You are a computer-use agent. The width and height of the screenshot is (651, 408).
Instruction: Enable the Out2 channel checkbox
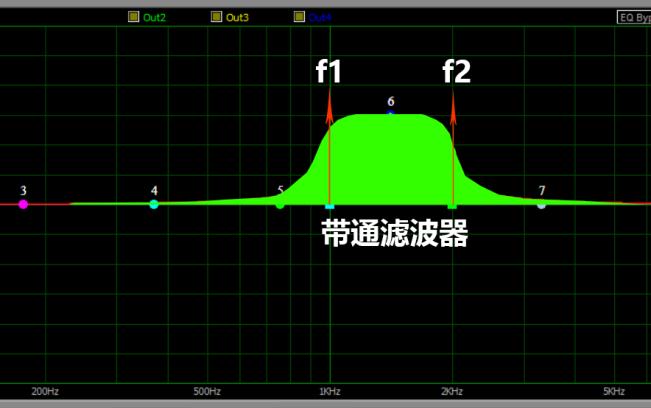134,17
